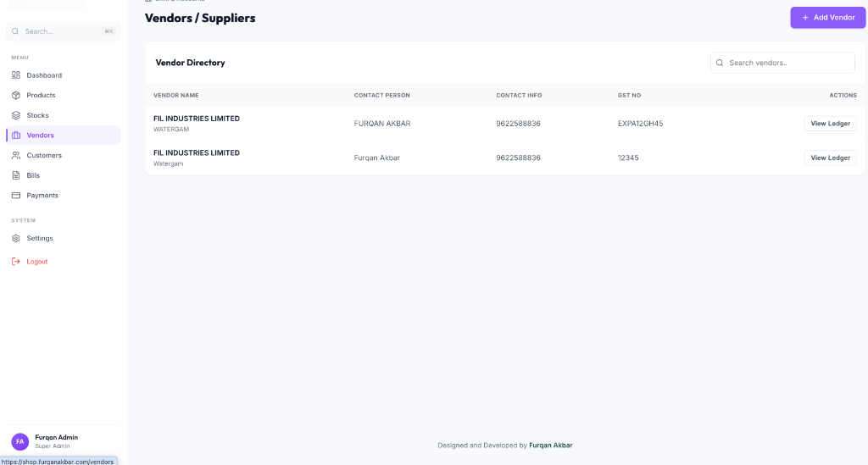Click the CONTACT PERSON column header
868x465 pixels.
point(382,95)
